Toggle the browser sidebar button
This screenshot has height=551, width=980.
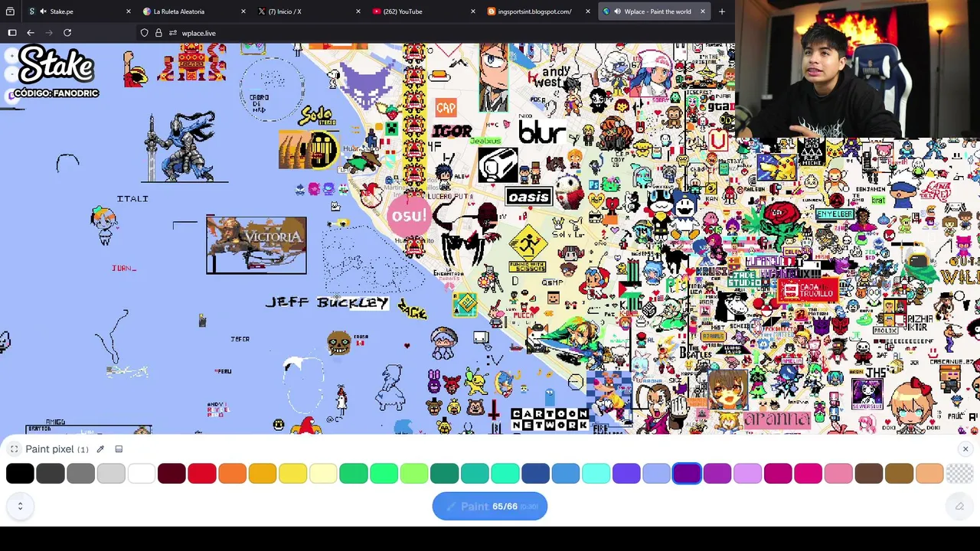point(12,33)
